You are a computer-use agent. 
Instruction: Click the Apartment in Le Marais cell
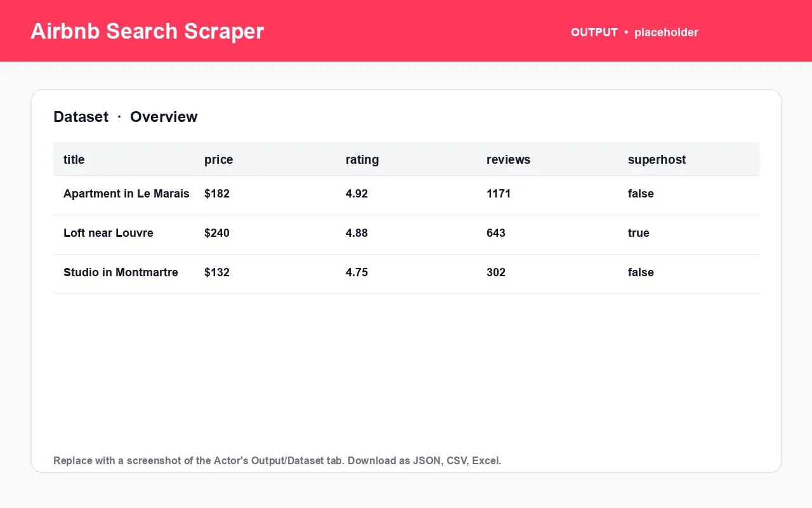(x=126, y=194)
